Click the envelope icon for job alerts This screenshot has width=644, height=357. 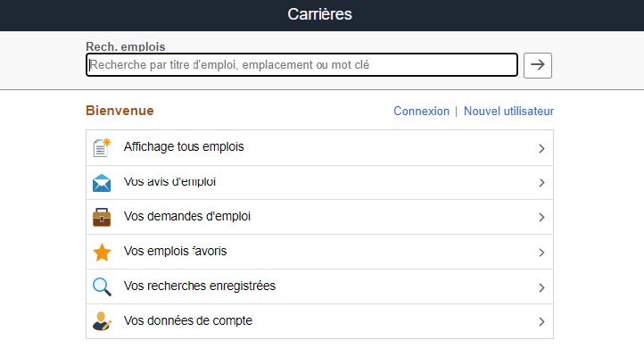point(102,183)
